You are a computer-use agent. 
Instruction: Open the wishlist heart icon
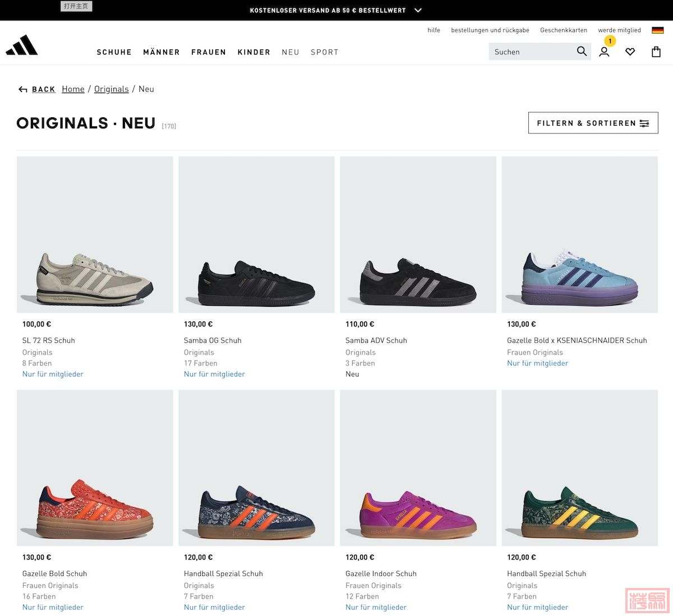point(630,52)
